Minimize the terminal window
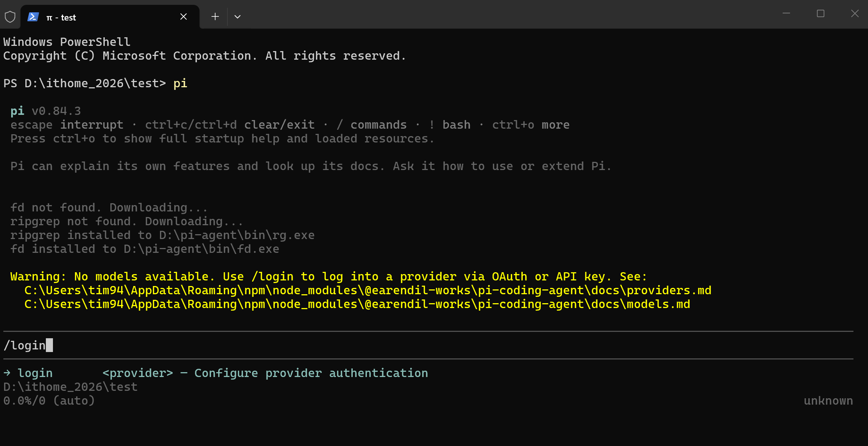Viewport: 868px width, 446px height. coord(786,13)
